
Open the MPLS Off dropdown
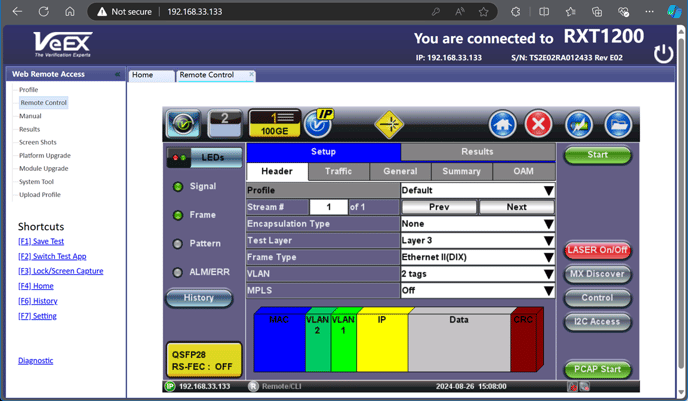477,290
